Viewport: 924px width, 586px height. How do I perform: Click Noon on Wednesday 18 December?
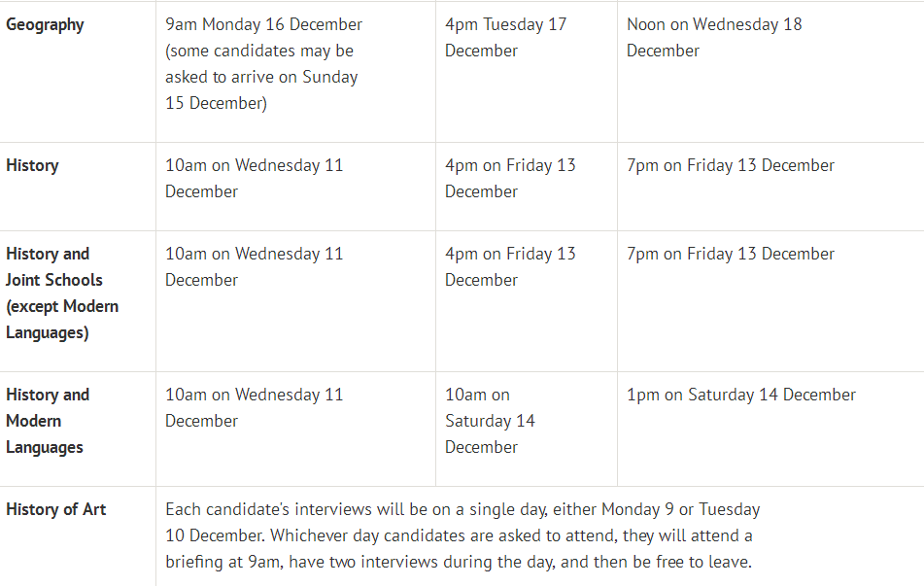[714, 37]
